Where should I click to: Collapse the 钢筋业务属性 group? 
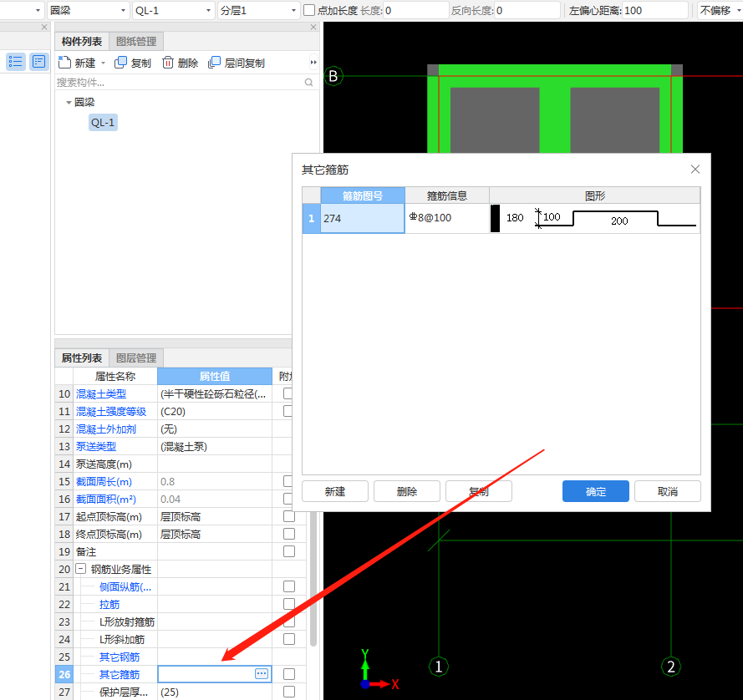[81, 569]
